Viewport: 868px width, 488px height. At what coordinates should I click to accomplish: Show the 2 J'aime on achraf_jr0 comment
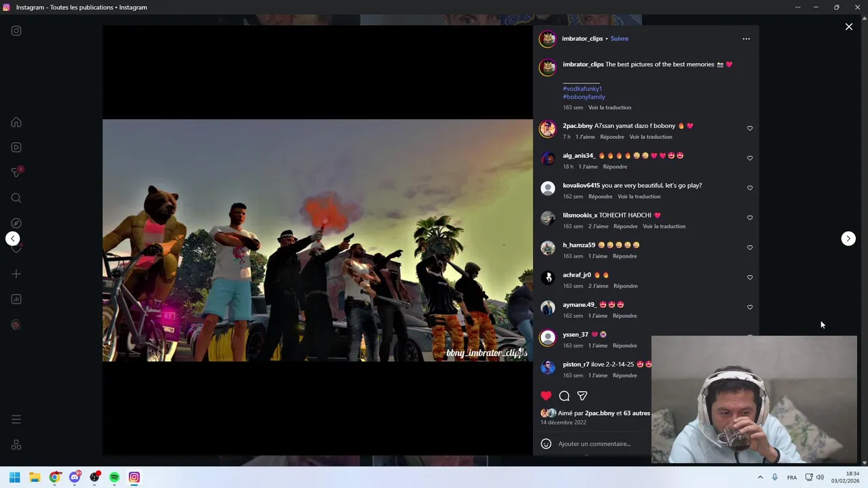(x=598, y=286)
